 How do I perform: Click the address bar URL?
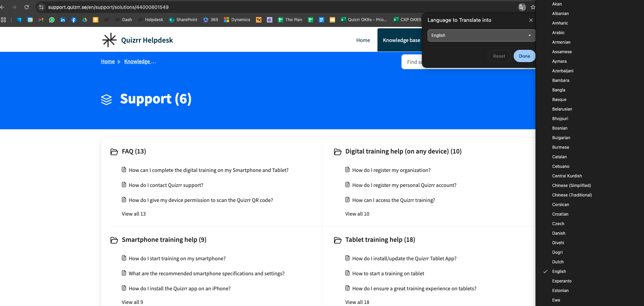click(x=108, y=7)
